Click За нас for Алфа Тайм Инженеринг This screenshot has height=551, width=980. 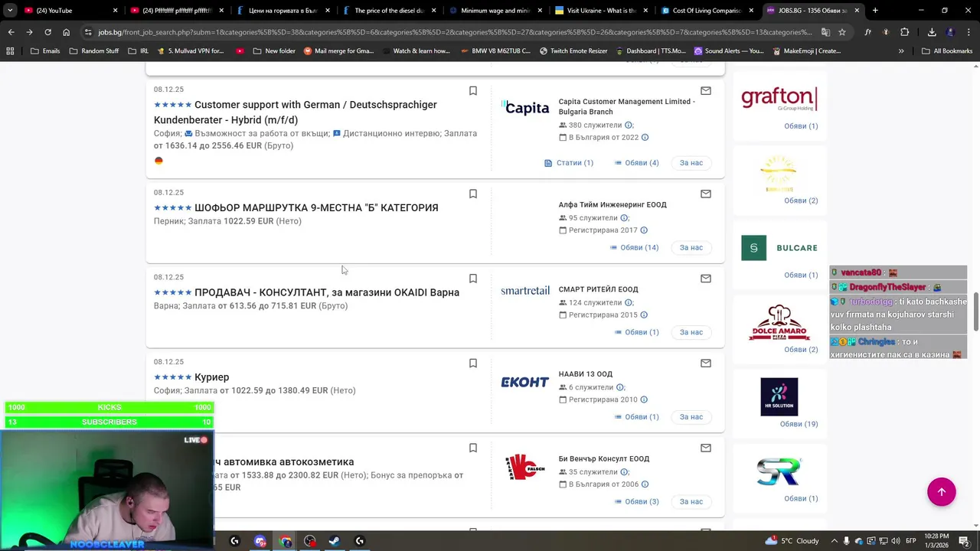pos(691,248)
